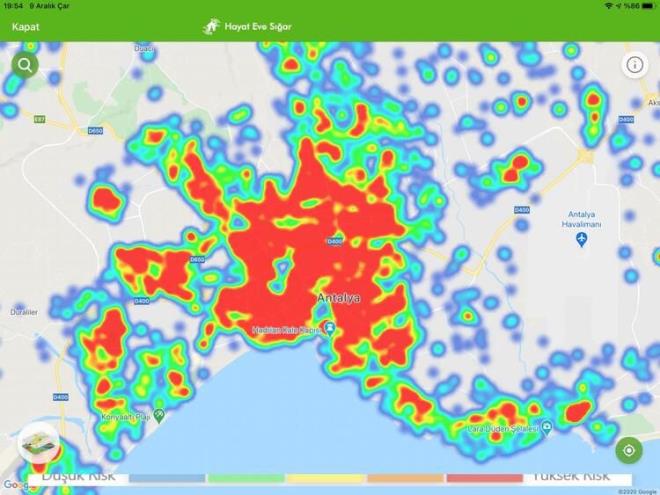Screen dimensions: 660x495
Task: Select the green legend color swatch
Action: (x=245, y=478)
